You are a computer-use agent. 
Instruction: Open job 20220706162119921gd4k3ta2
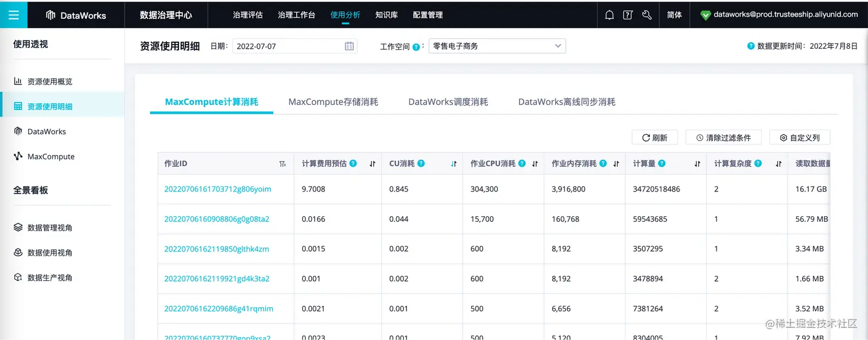(x=217, y=279)
